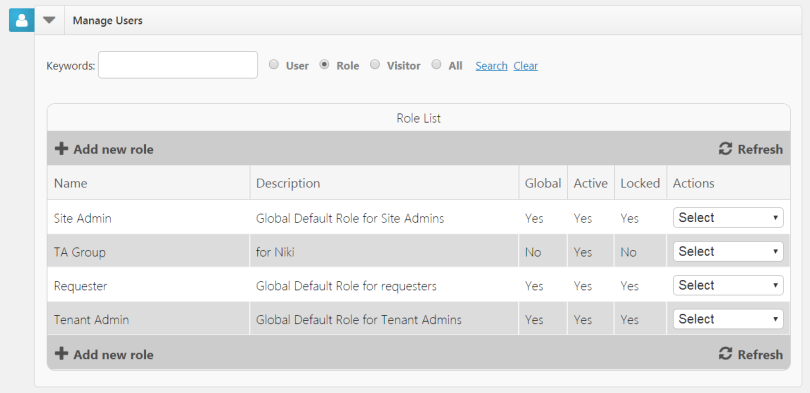
Task: Click the top Refresh label
Action: [760, 150]
